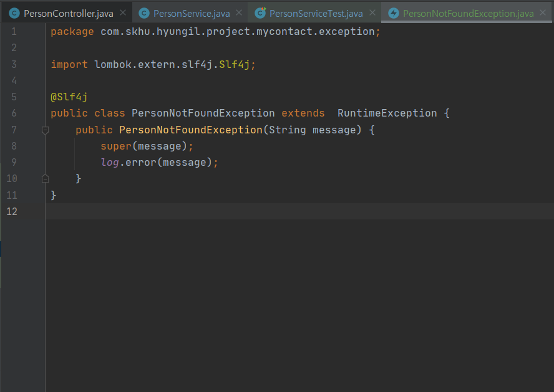Click line number 9 in the gutter
This screenshot has width=554, height=392.
tap(14, 162)
